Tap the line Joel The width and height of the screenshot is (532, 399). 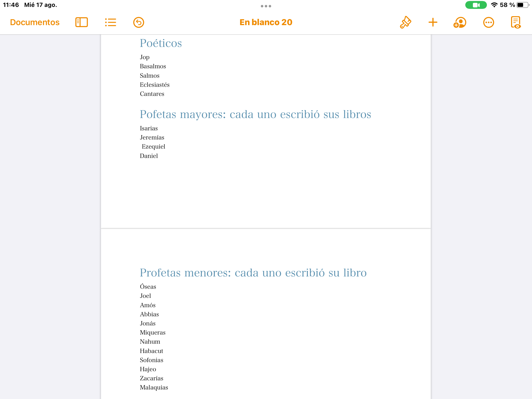145,296
